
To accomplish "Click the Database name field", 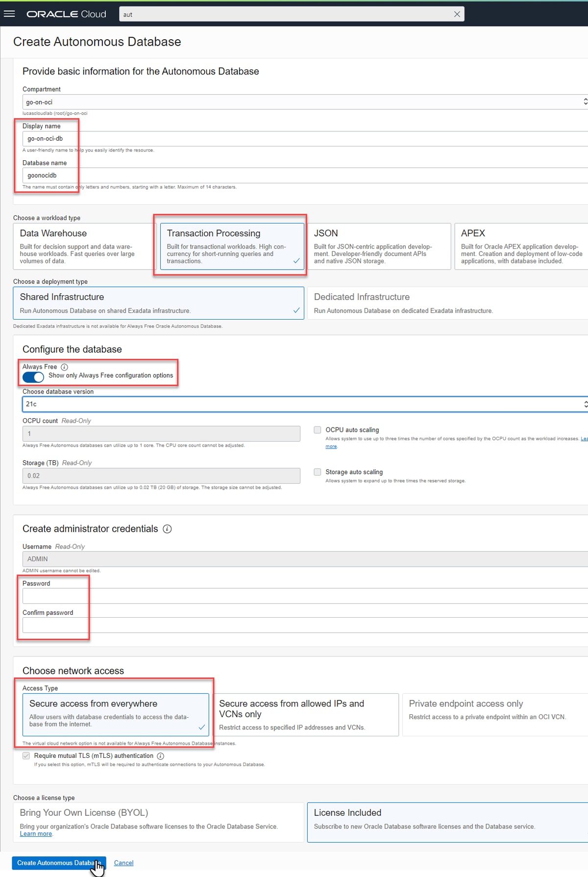I will coord(305,175).
